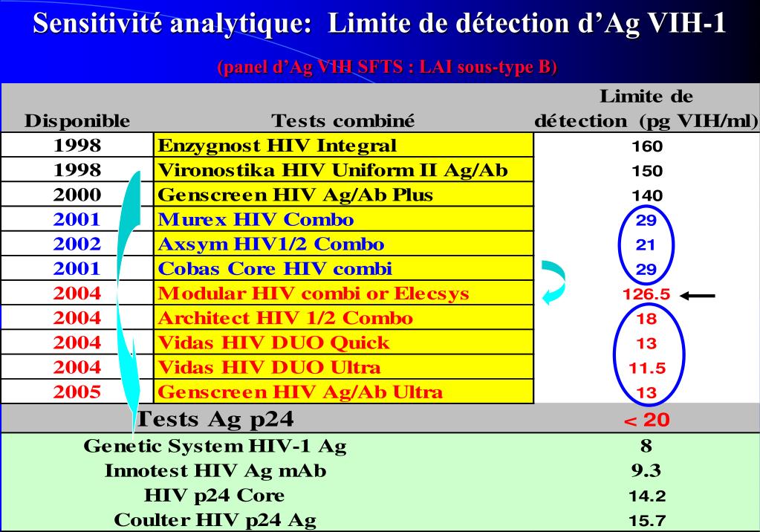Click year 2004 in the Vidas DUO Ultra row
Image resolution: width=760 pixels, height=532 pixels.
77,367
